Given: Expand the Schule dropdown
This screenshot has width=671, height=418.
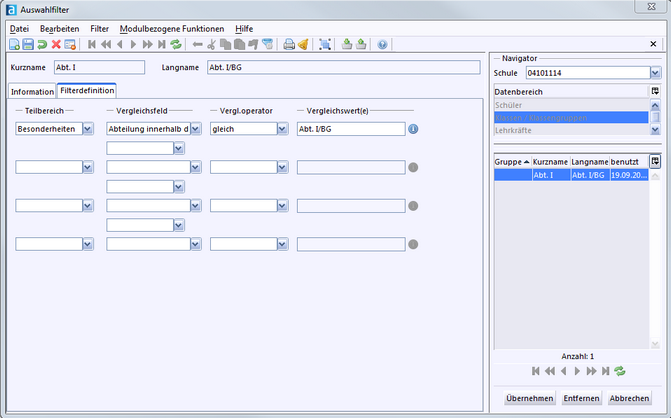Looking at the screenshot, I should click(x=655, y=72).
